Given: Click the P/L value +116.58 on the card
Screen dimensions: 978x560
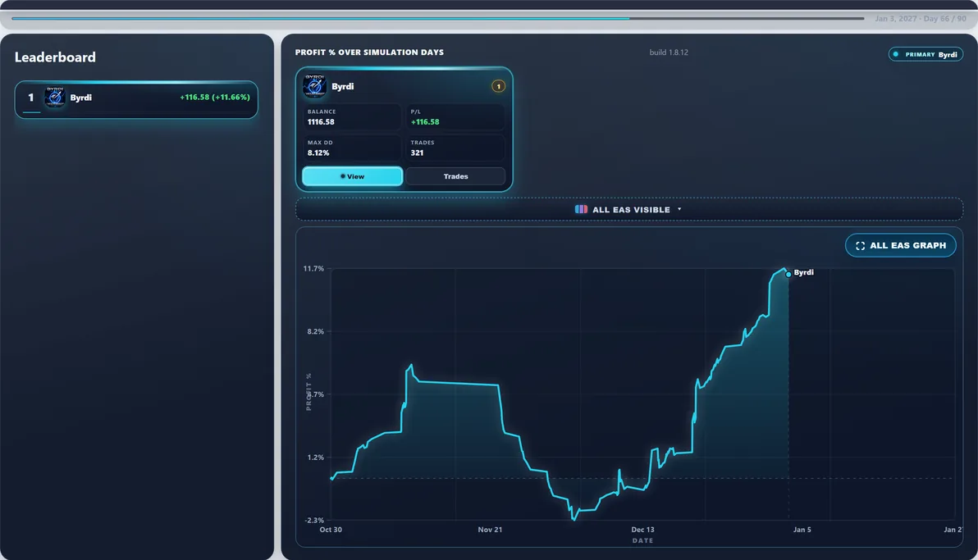Looking at the screenshot, I should point(425,121).
